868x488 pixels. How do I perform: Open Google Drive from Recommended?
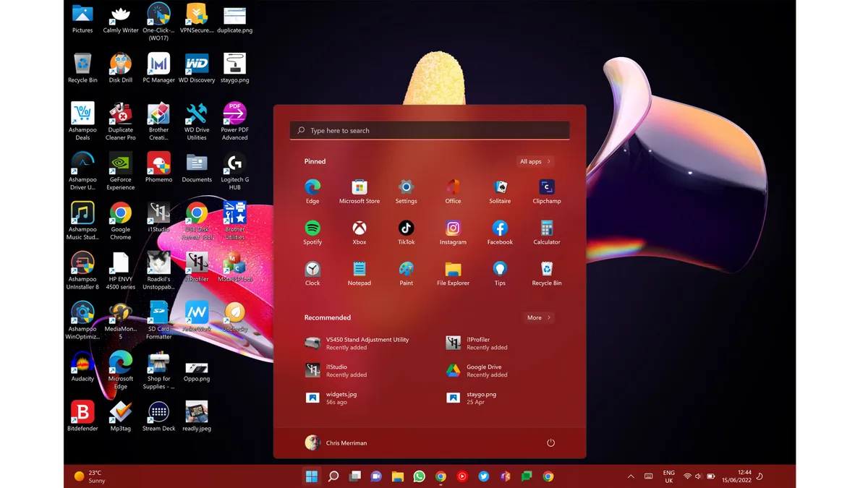pos(477,370)
